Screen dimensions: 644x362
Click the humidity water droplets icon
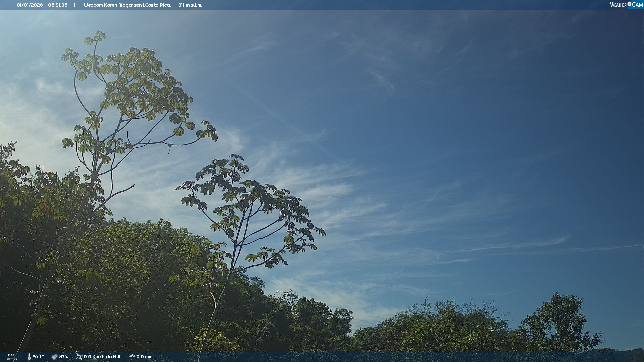(54, 357)
